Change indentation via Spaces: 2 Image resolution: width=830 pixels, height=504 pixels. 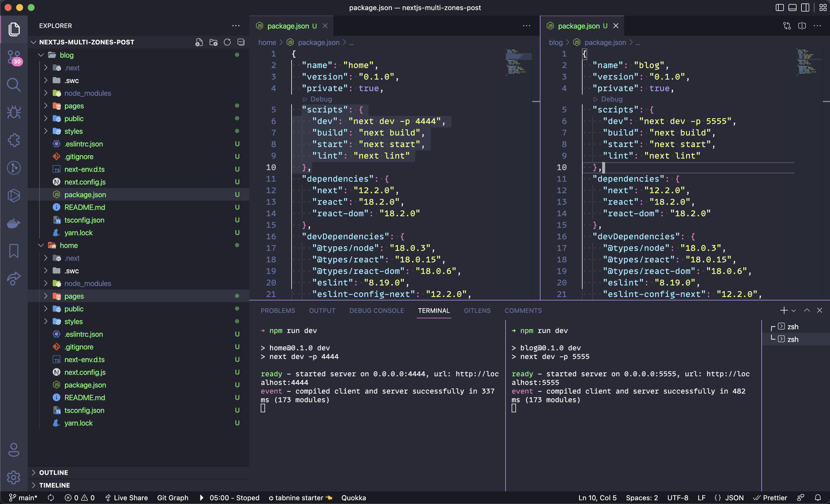click(x=642, y=498)
